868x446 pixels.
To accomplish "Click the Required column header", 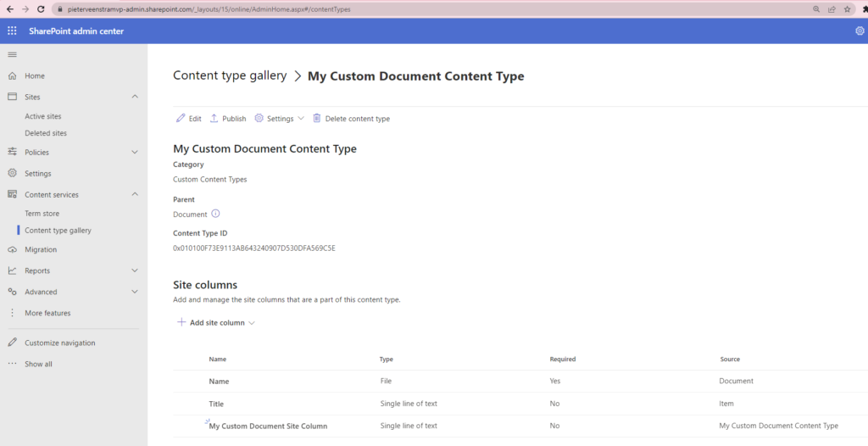I will coord(563,359).
